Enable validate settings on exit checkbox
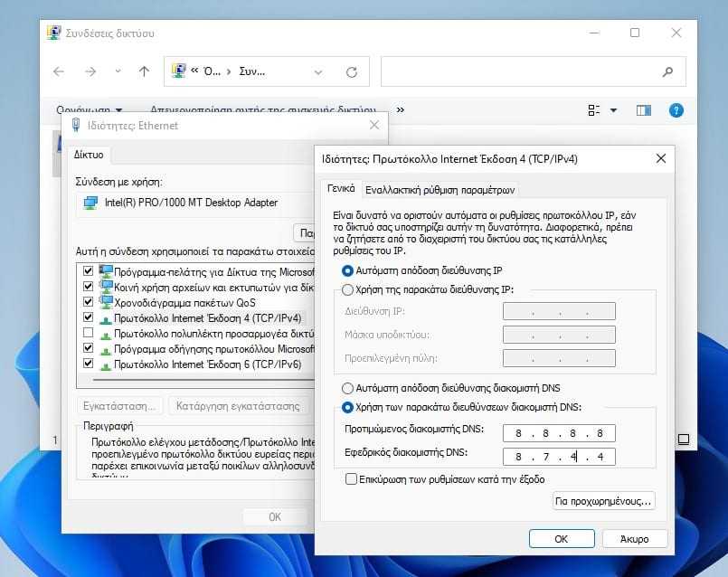728x577 pixels. click(x=351, y=479)
